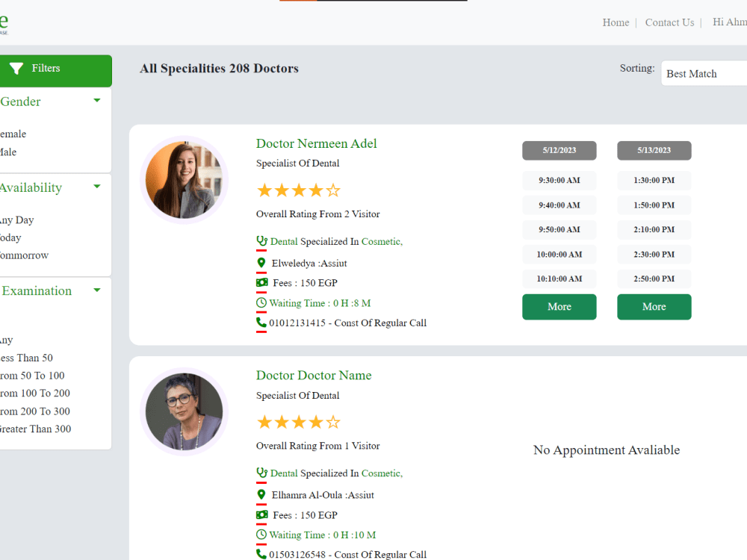The width and height of the screenshot is (747, 560).
Task: Book the 9:30:00 AM slot
Action: point(560,181)
